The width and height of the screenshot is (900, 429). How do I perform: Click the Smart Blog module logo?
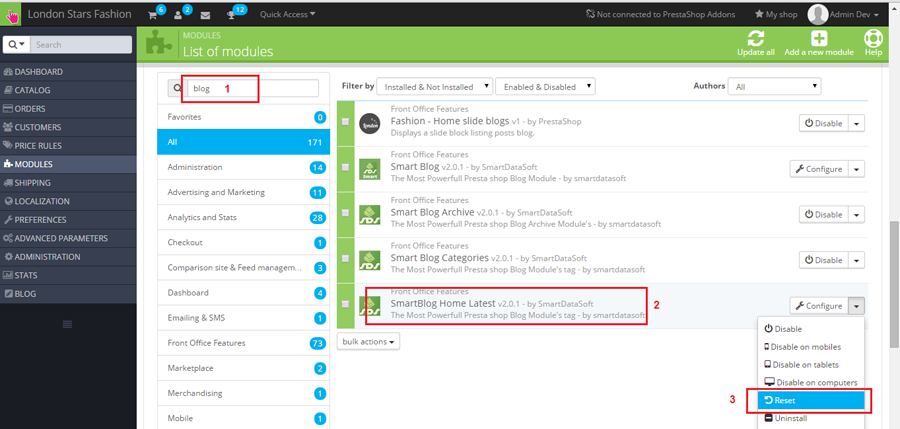click(x=369, y=169)
